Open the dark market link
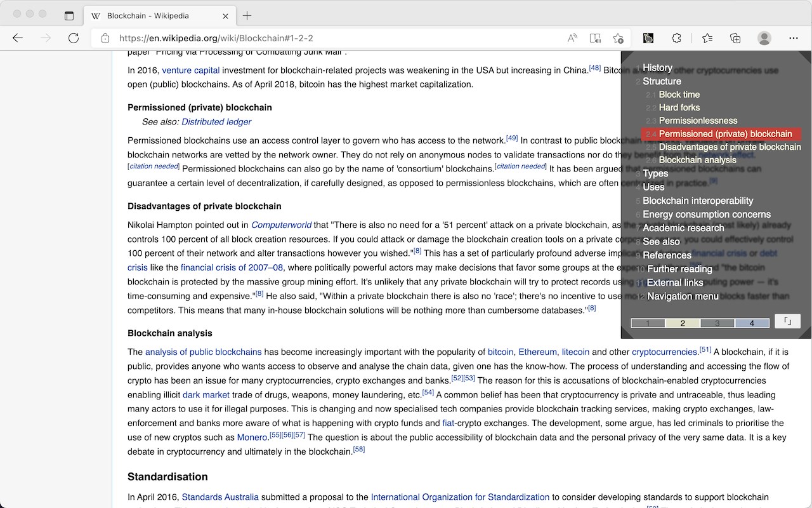 click(x=206, y=395)
